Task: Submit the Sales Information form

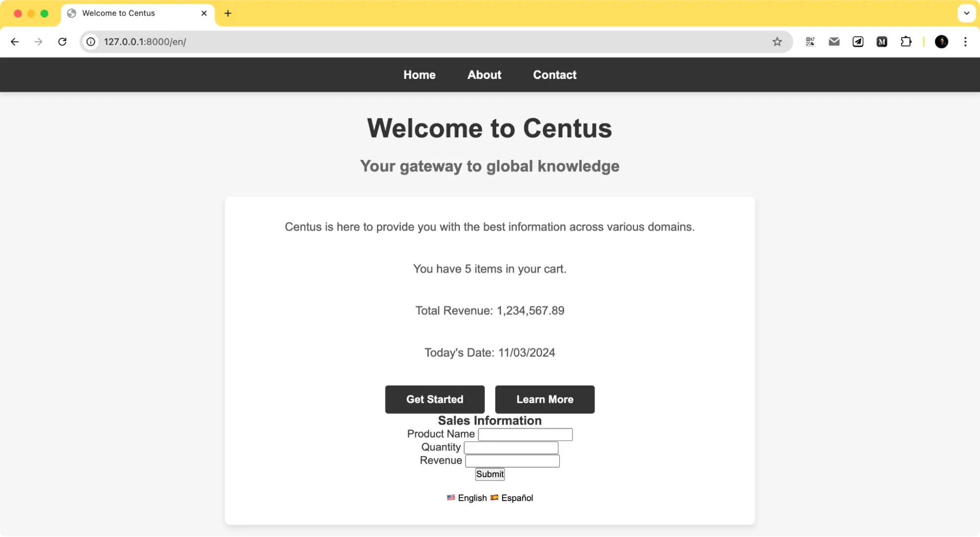Action: (x=489, y=474)
